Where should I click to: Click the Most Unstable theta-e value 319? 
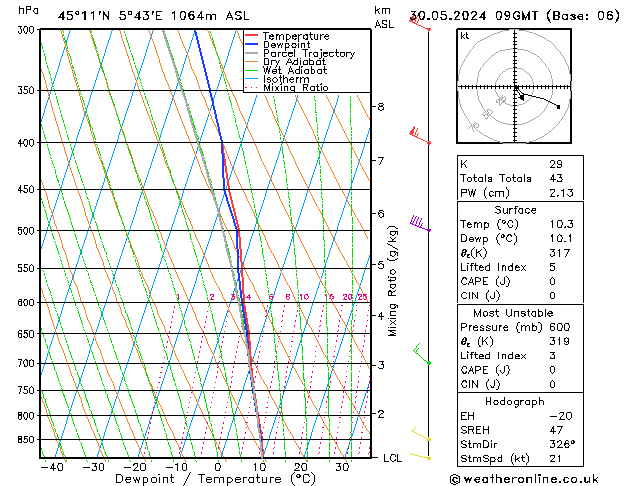coord(560,341)
